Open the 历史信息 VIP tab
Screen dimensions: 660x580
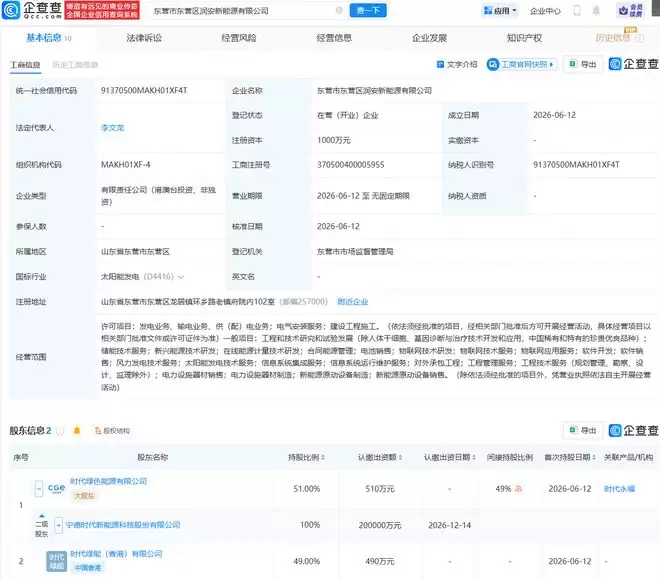click(613, 38)
